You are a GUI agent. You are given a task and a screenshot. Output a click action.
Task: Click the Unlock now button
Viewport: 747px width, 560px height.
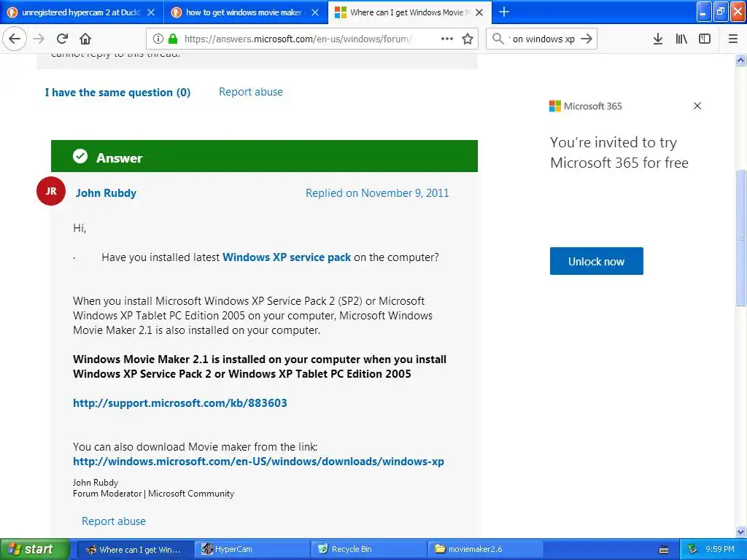(x=597, y=261)
